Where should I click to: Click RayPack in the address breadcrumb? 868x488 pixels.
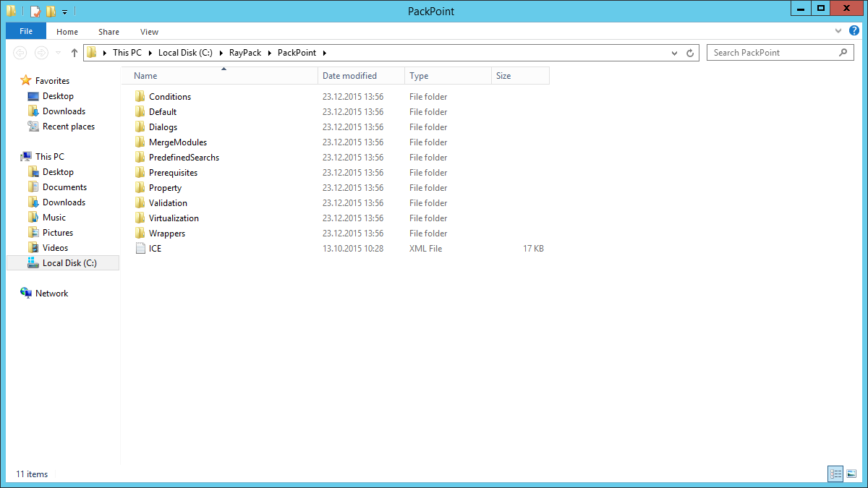(245, 53)
